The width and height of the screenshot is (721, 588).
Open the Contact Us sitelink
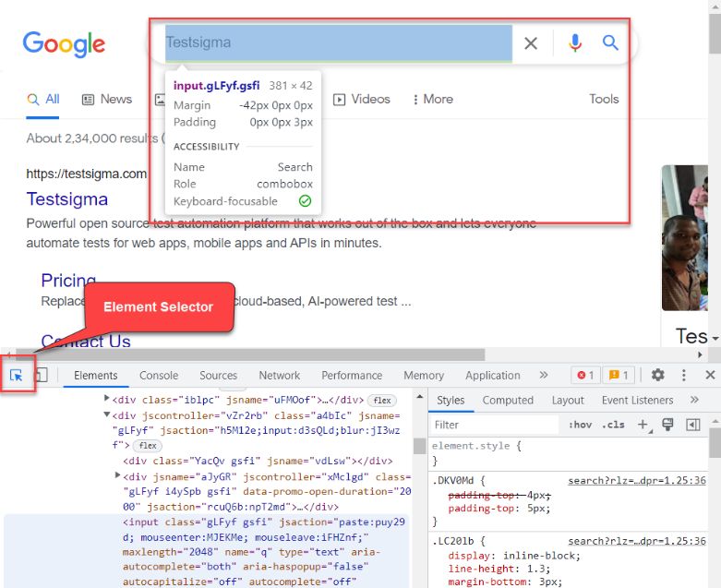pos(86,342)
